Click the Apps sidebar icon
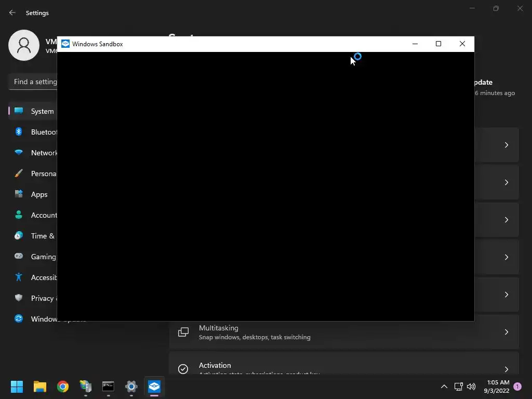The height and width of the screenshot is (399, 532). point(19,194)
